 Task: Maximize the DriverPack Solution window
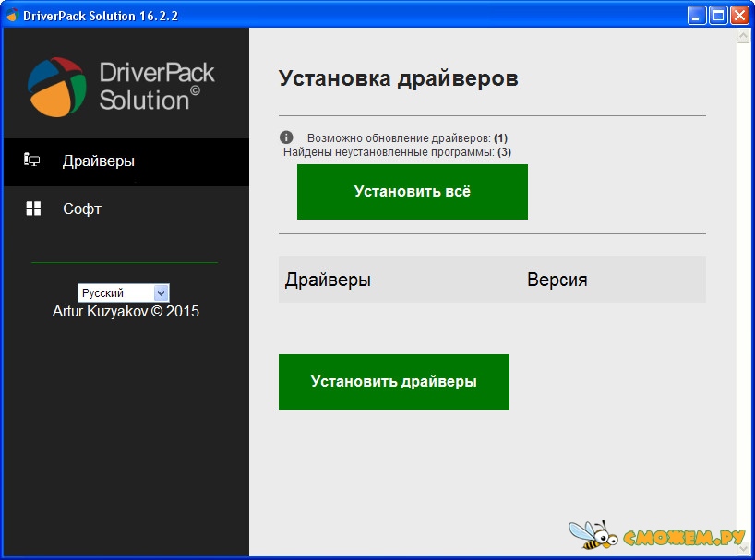click(718, 16)
